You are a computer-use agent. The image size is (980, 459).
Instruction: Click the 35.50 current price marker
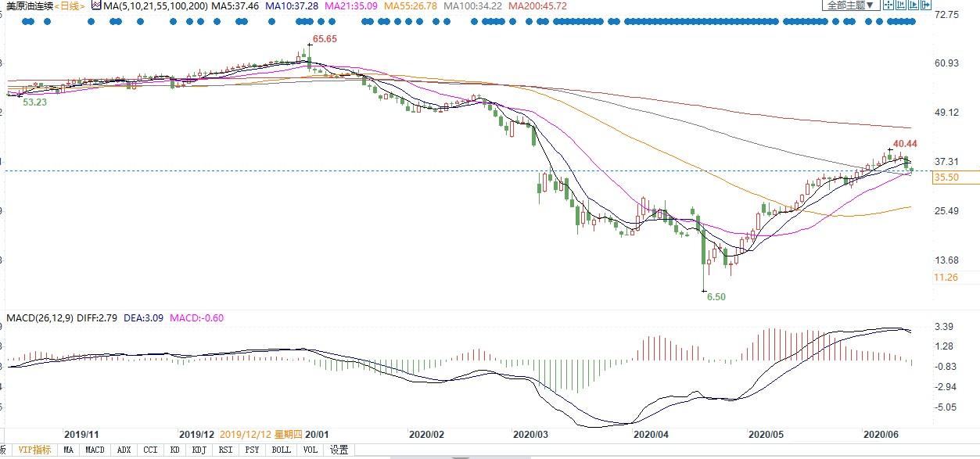point(946,178)
